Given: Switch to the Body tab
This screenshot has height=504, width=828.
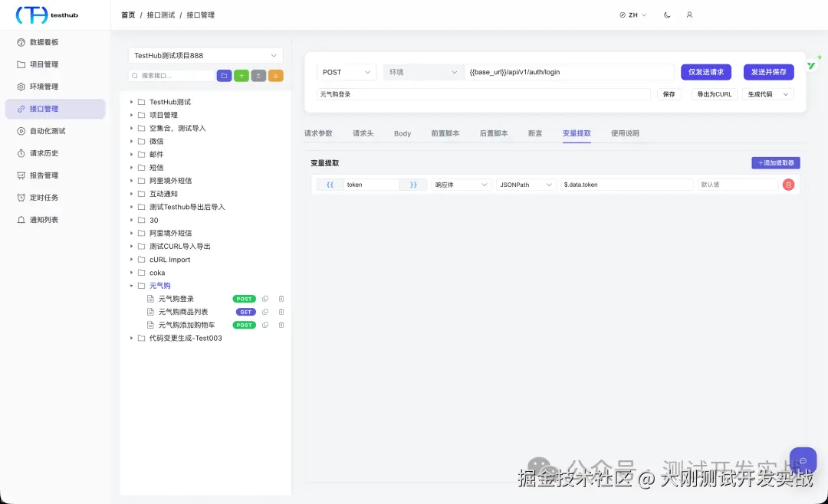Looking at the screenshot, I should point(402,133).
